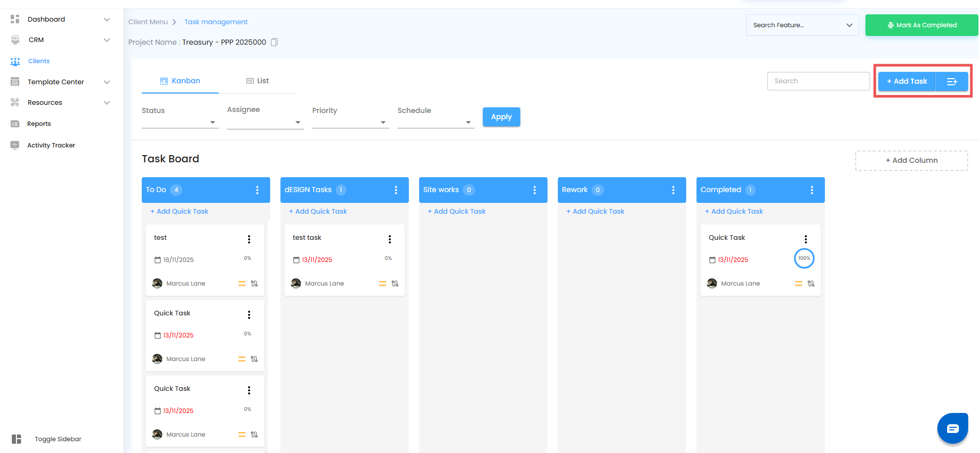The image size is (980, 453).
Task: Click 0% progress on the "test" card
Action: click(x=248, y=258)
